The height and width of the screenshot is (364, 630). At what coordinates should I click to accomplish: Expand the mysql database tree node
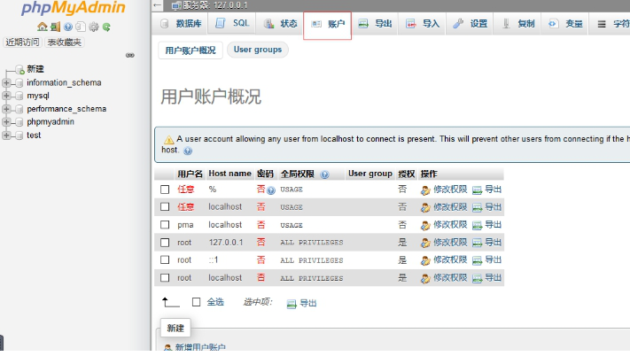[x=7, y=96]
